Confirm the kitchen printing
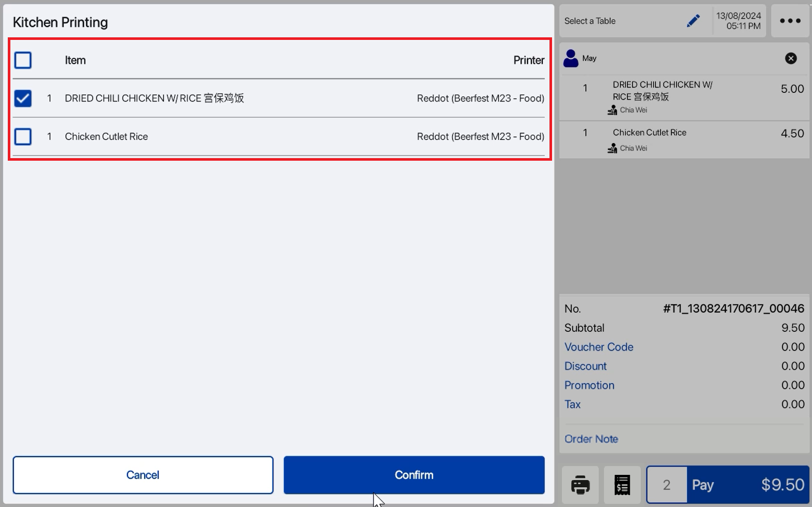Screen dimensions: 812x507 414,475
